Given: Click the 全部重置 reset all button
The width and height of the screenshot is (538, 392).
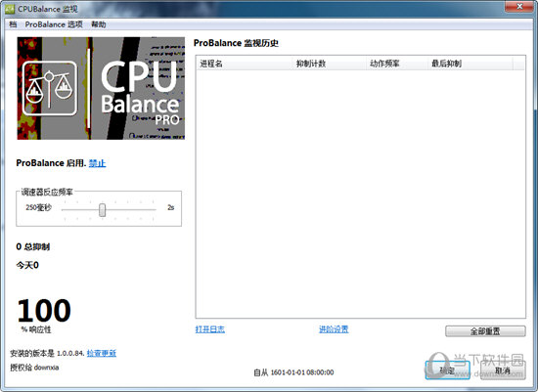Looking at the screenshot, I should tap(485, 331).
